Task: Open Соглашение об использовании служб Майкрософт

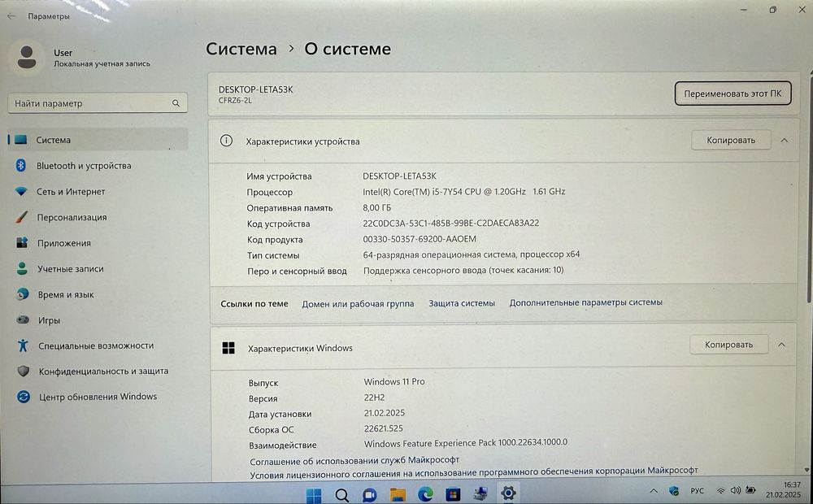Action: pos(354,460)
